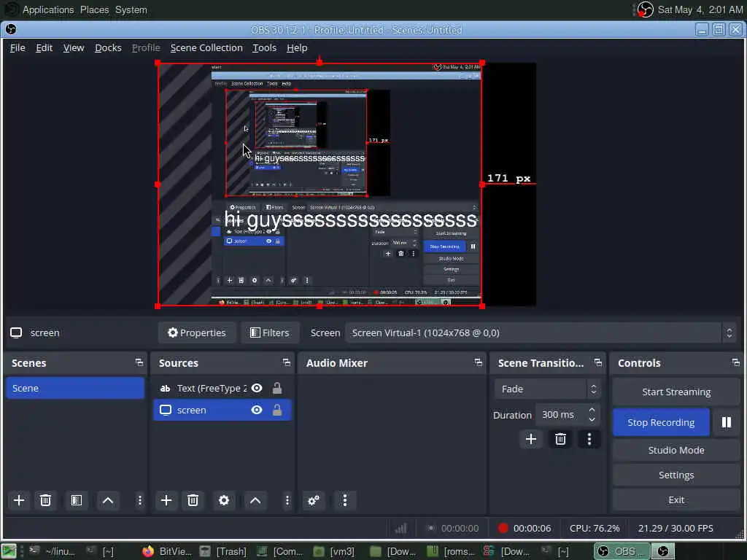Open Scenes panel three-dot menu
The image size is (747, 560).
click(139, 500)
